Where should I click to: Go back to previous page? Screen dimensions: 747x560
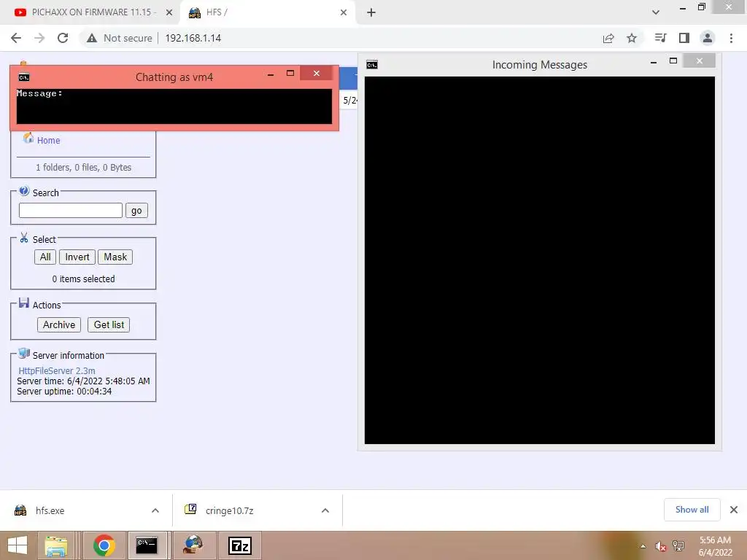click(16, 38)
